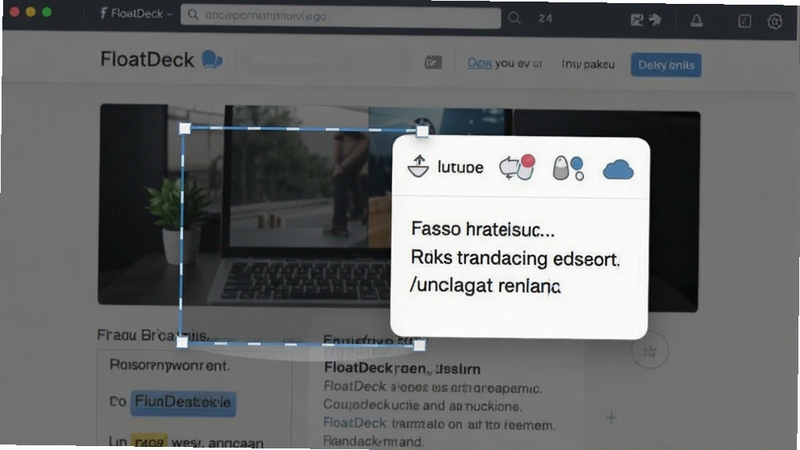Click the blue cloud icon in the popup
800x450 pixels.
click(x=618, y=169)
